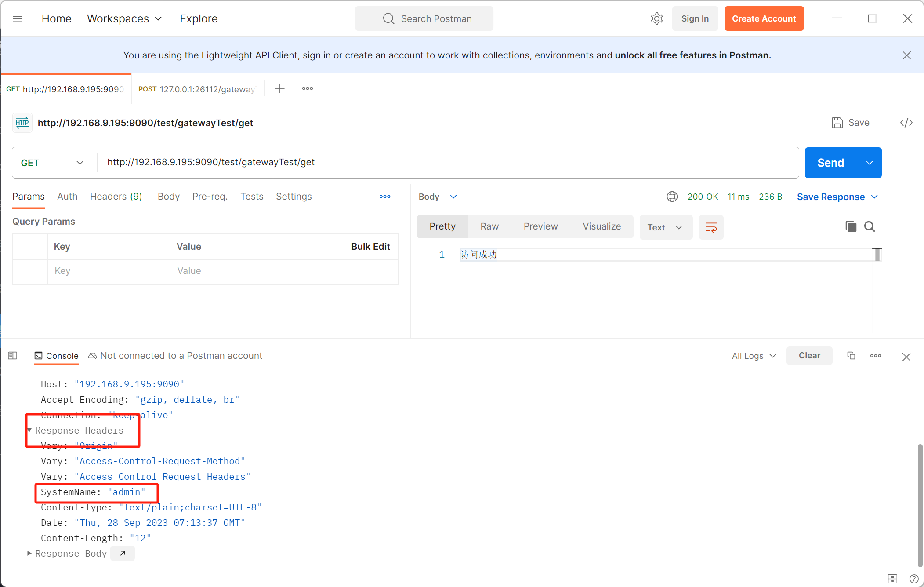Copy console logs icon
This screenshot has height=587, width=924.
pyautogui.click(x=851, y=356)
